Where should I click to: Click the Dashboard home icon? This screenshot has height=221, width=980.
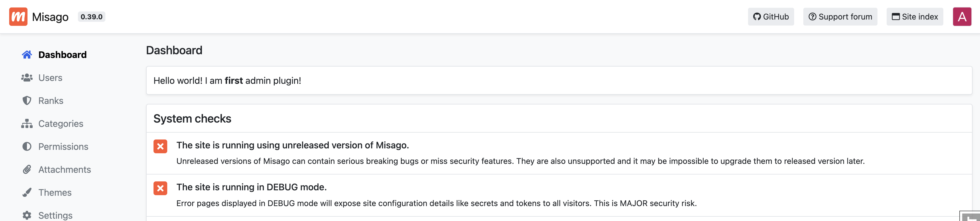pos(27,55)
